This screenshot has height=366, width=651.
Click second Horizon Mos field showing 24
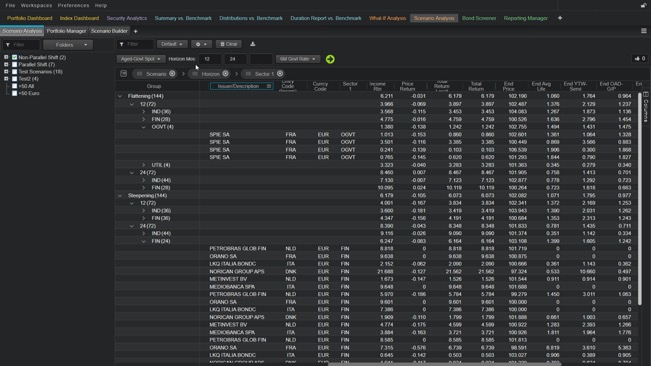point(235,59)
